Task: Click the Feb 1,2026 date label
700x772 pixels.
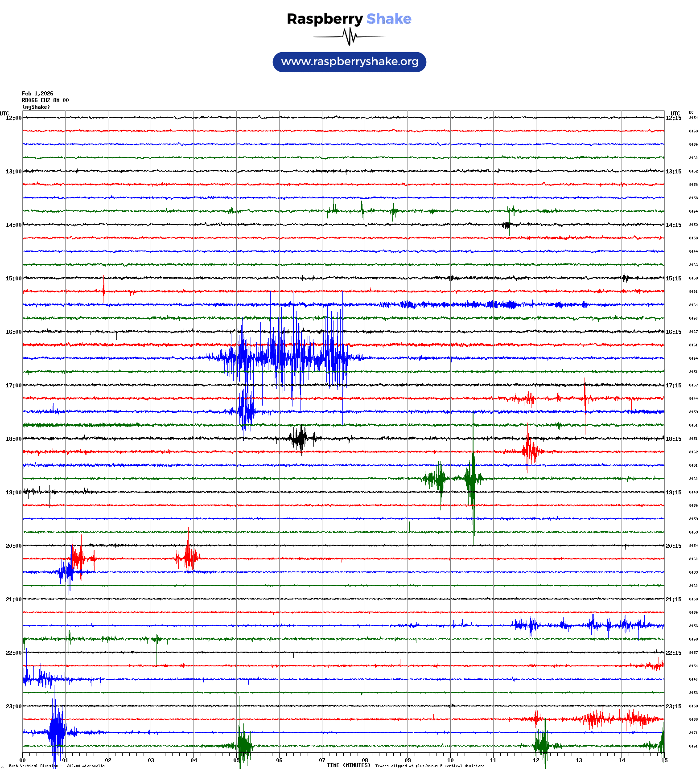Action: 37,94
